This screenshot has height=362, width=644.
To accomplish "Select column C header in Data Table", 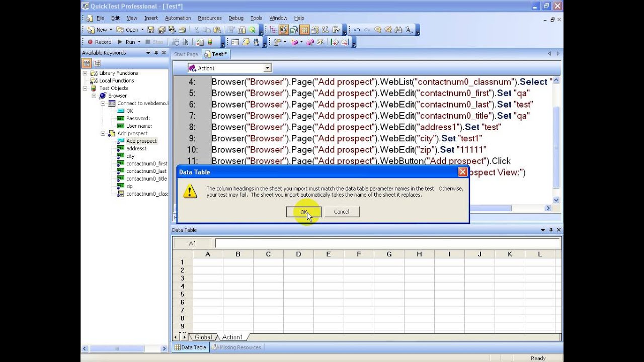I will coord(268,254).
